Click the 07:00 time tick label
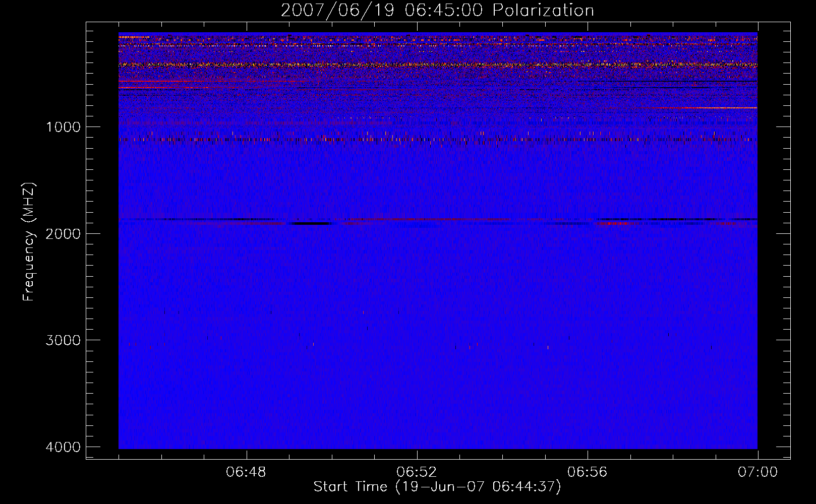 point(757,472)
